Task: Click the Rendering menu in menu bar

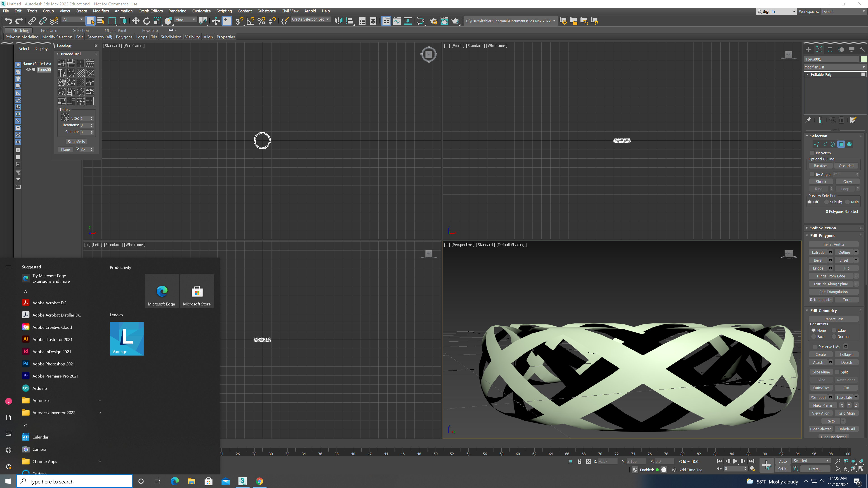Action: click(177, 11)
